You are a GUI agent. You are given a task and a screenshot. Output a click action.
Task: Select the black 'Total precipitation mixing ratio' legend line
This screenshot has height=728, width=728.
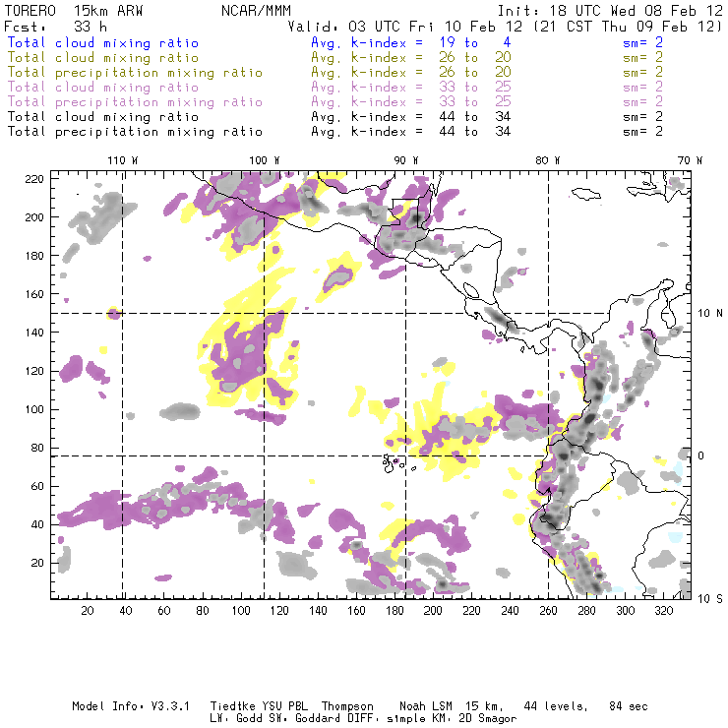click(x=135, y=132)
